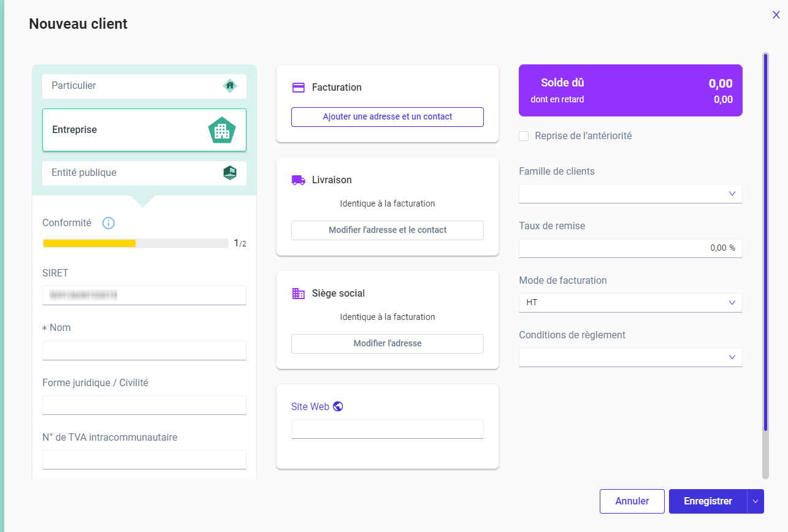Enable Reprise de l'antériorité checkbox

[524, 136]
